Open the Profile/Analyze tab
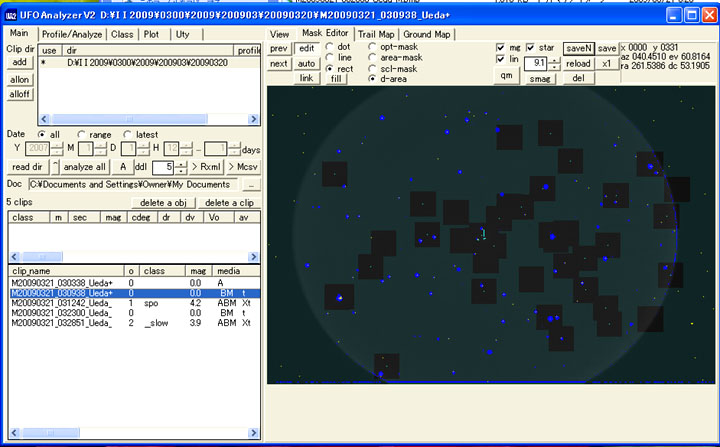The width and height of the screenshot is (720, 447). (x=73, y=34)
